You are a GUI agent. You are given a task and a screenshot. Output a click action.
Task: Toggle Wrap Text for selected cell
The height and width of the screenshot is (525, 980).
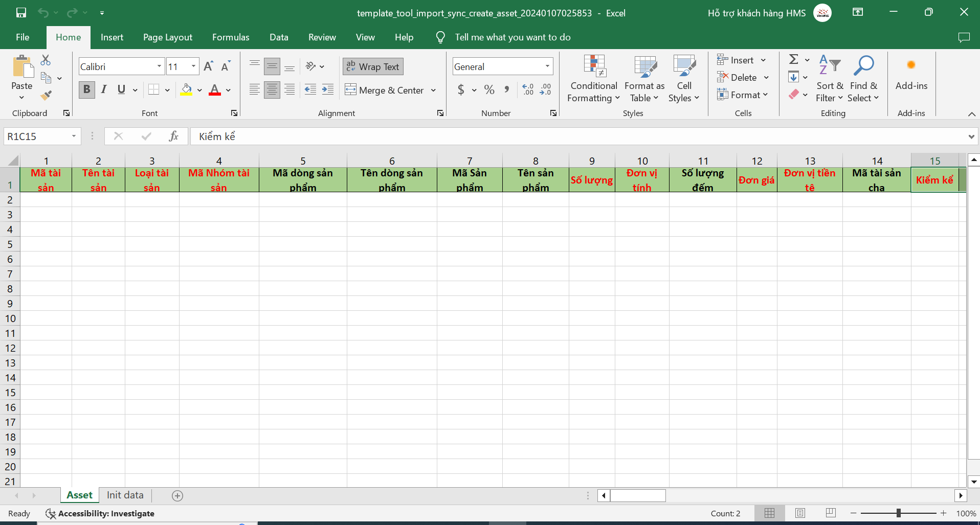373,66
